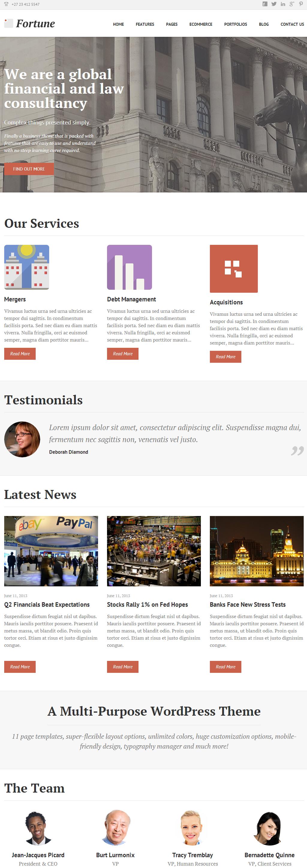
Task: Go to the Fortune logo home link
Action: [x=30, y=24]
